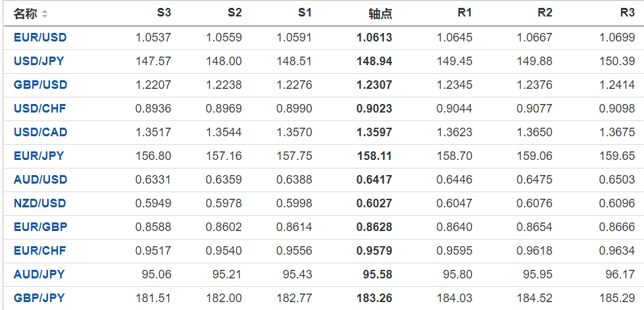Open the USD/CAD currency pair link

point(40,132)
